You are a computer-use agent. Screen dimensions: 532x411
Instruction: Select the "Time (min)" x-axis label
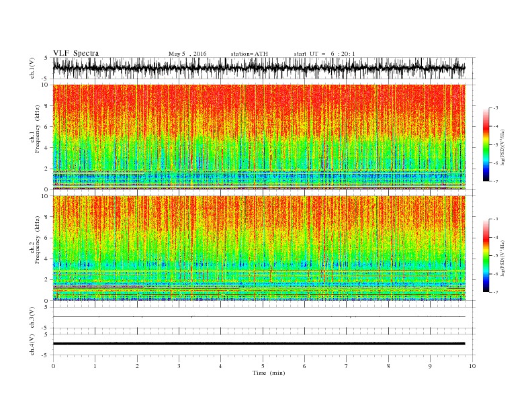269,373
